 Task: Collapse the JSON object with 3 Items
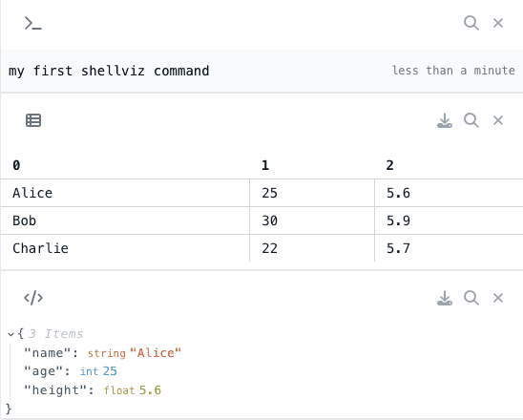(10, 334)
